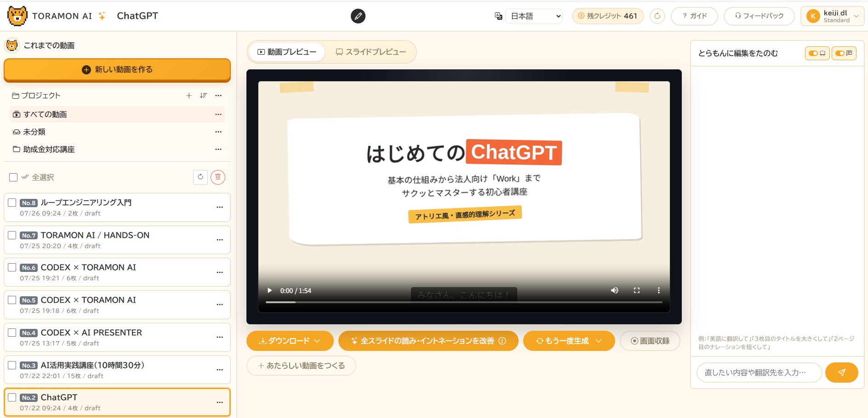
Task: Click the info icon on the intonation button
Action: pyautogui.click(x=503, y=341)
